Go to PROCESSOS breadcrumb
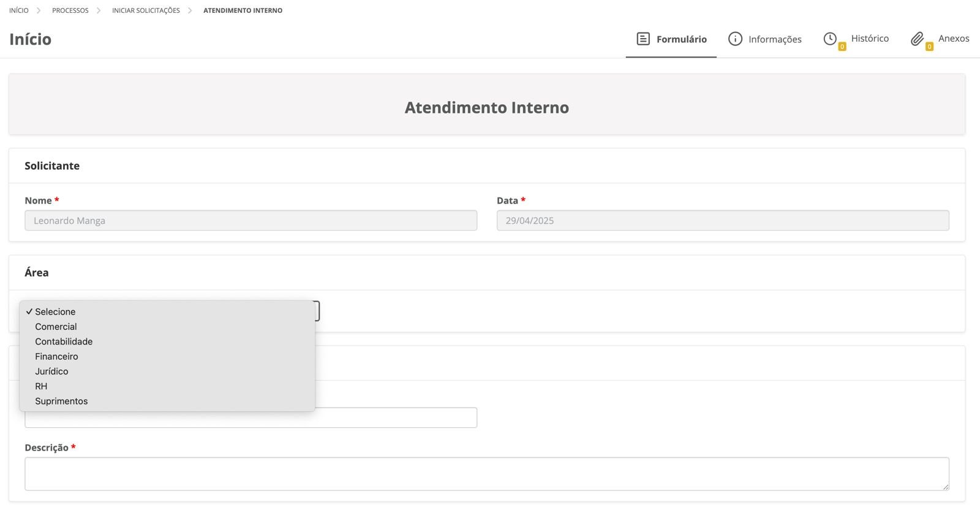 coord(70,10)
